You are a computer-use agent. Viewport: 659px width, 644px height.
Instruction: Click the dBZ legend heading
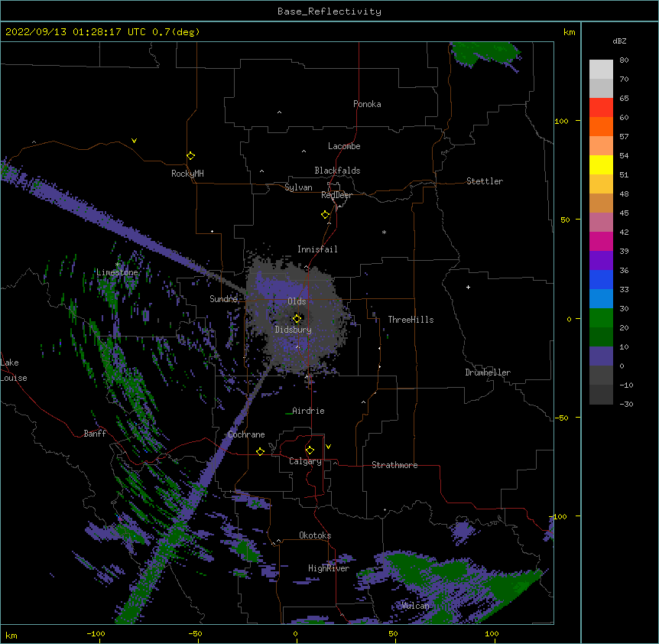[x=619, y=41]
